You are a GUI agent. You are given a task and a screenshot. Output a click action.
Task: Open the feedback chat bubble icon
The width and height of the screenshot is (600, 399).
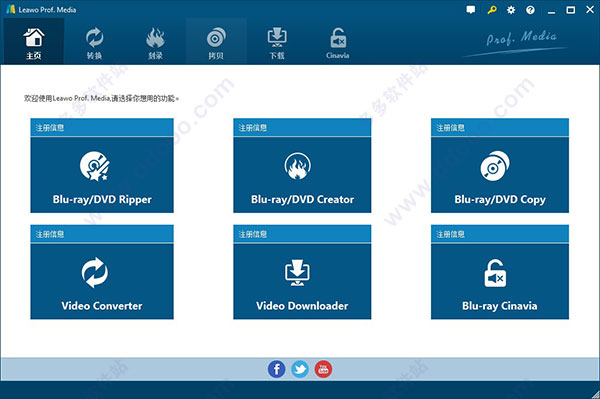click(471, 10)
